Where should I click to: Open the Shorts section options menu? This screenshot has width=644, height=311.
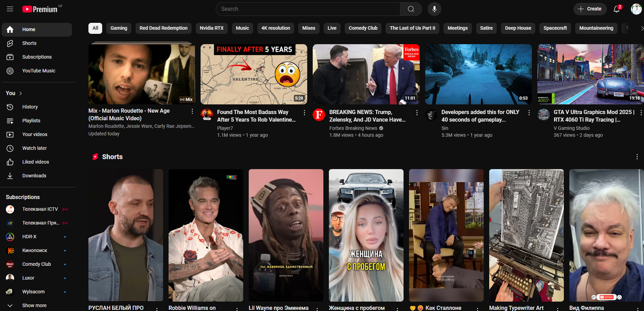pos(637,157)
